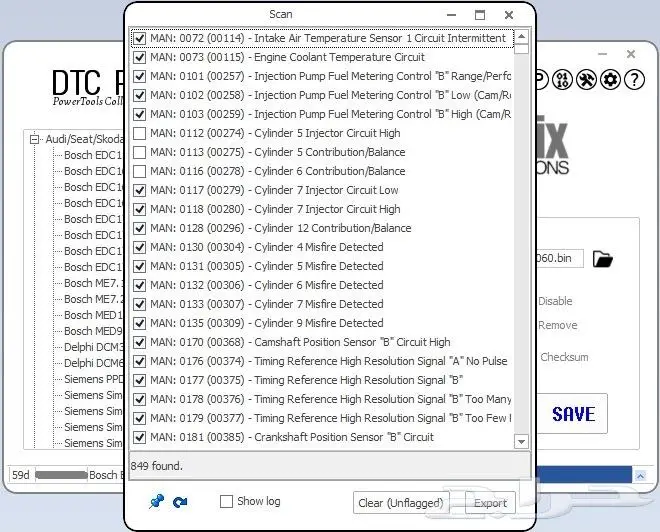
Task: Click the open file folder icon
Action: 602,259
